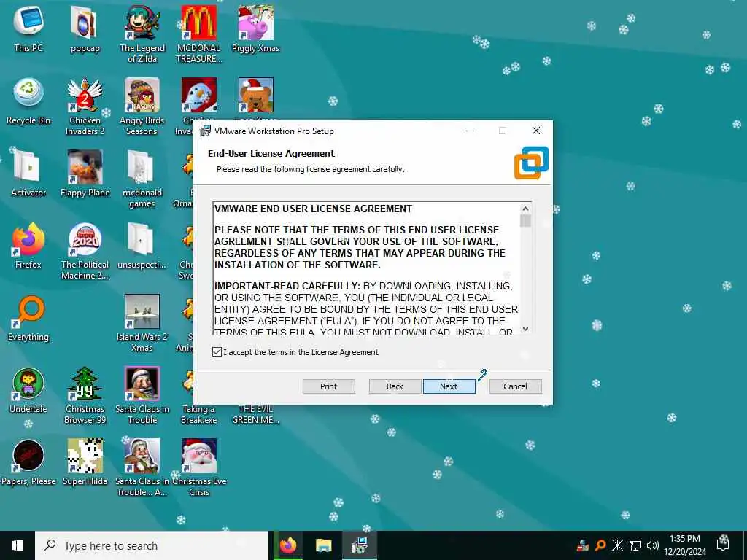Click the license agreement scrollbar thumb
Screen dimensions: 747x560
525,221
